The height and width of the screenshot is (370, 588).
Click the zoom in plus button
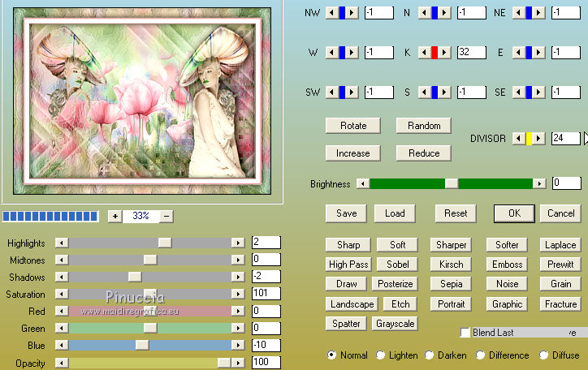[x=115, y=216]
